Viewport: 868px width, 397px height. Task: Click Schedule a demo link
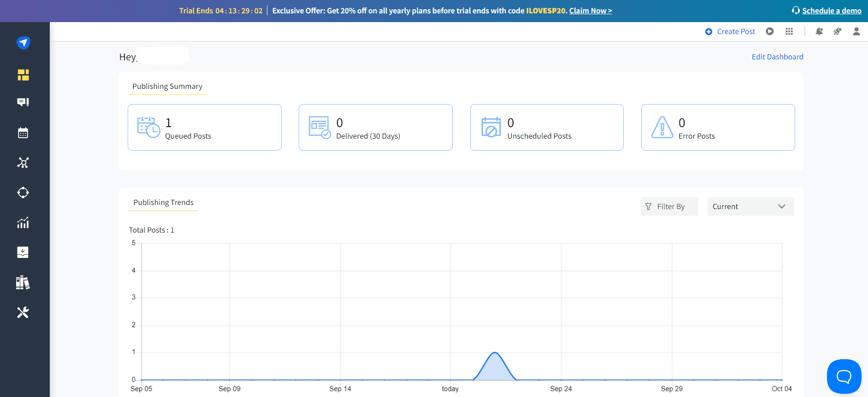click(x=831, y=11)
